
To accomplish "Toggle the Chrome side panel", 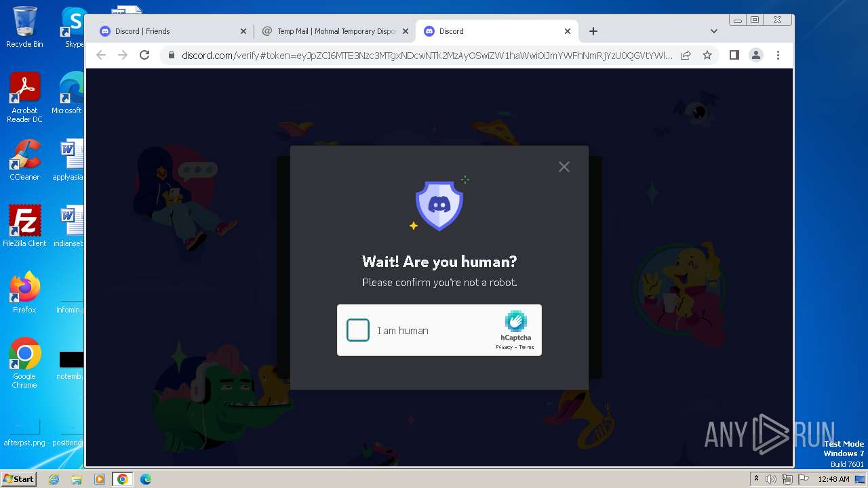I will tap(734, 55).
